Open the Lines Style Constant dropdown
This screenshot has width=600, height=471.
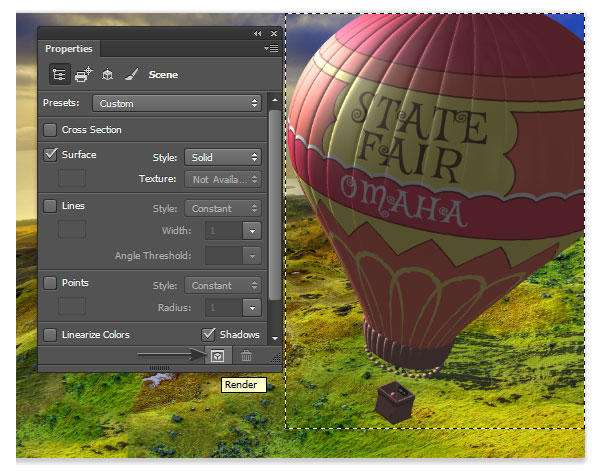[223, 209]
